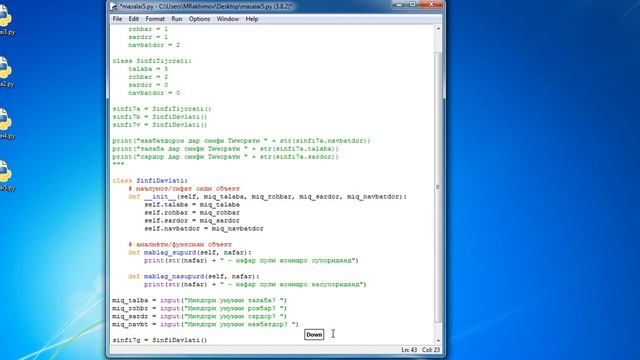Open the Window menu
The width and height of the screenshot is (640, 360).
[228, 19]
